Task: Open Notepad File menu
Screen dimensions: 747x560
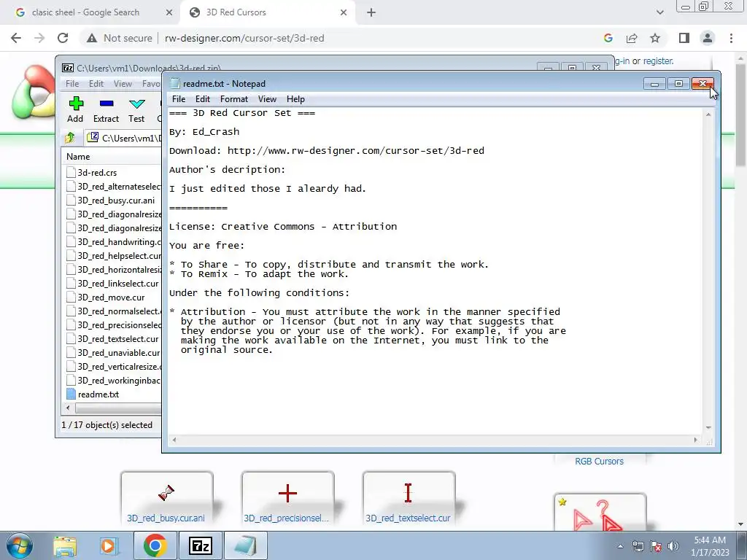Action: pos(179,99)
